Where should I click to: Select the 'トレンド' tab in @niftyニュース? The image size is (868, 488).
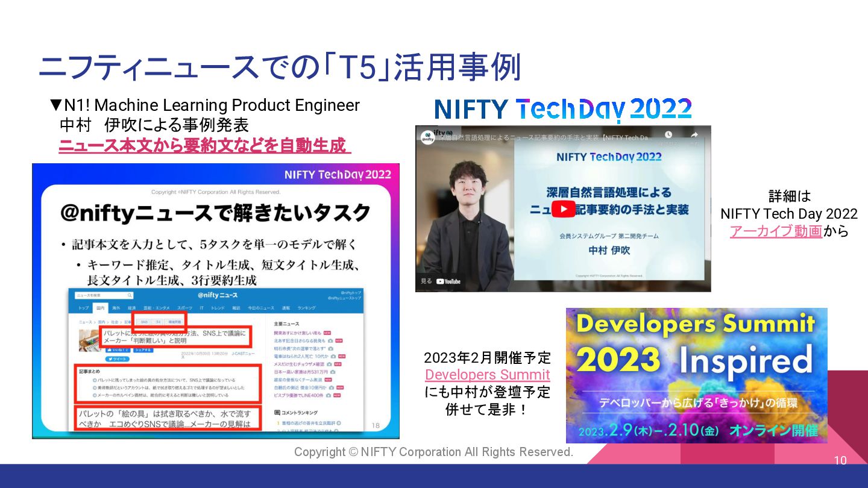(218, 308)
